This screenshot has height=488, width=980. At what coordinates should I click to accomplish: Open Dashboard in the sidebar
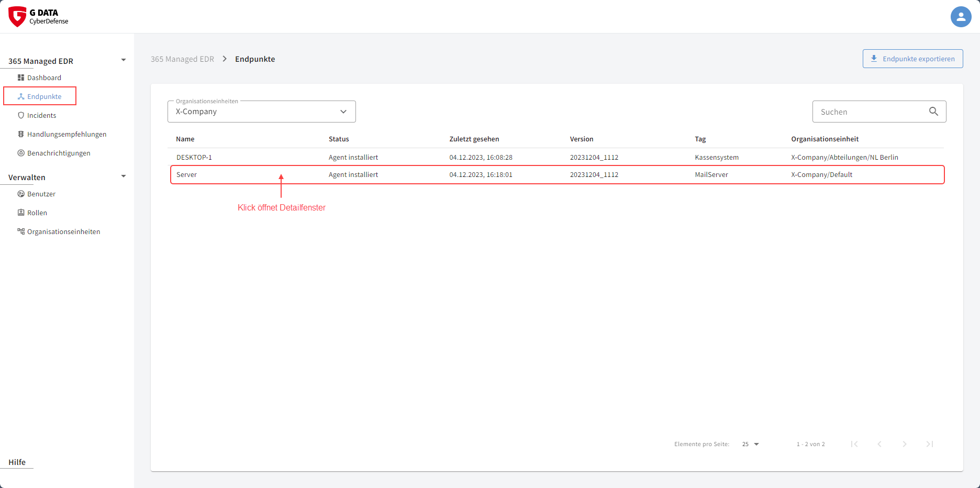point(44,77)
